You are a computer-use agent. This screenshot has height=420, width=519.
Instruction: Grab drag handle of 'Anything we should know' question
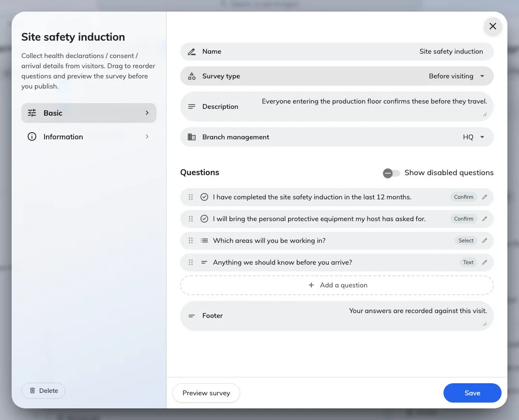click(191, 262)
